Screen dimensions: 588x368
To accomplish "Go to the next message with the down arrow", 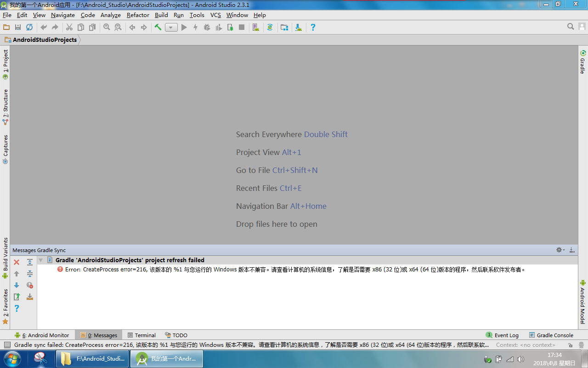I will [x=17, y=285].
